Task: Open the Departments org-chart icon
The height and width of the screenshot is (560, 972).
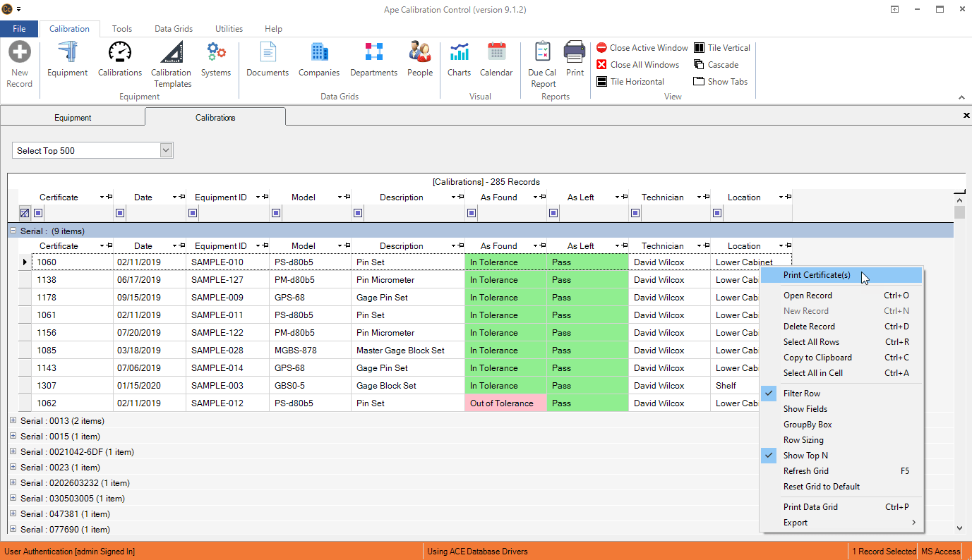Action: click(373, 53)
